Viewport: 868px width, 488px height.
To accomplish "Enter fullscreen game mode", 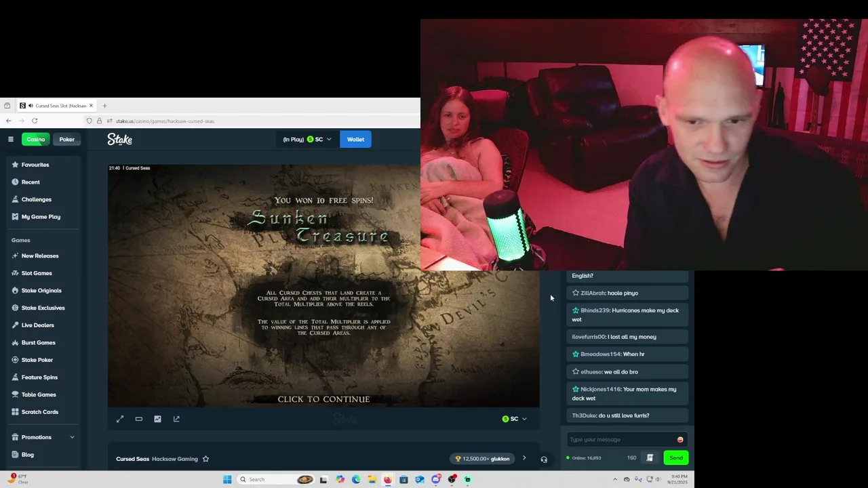I will 120,419.
